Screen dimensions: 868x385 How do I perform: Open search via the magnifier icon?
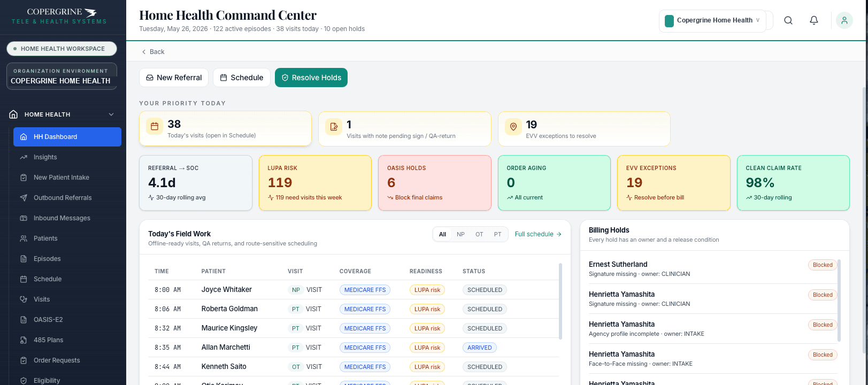pos(788,20)
